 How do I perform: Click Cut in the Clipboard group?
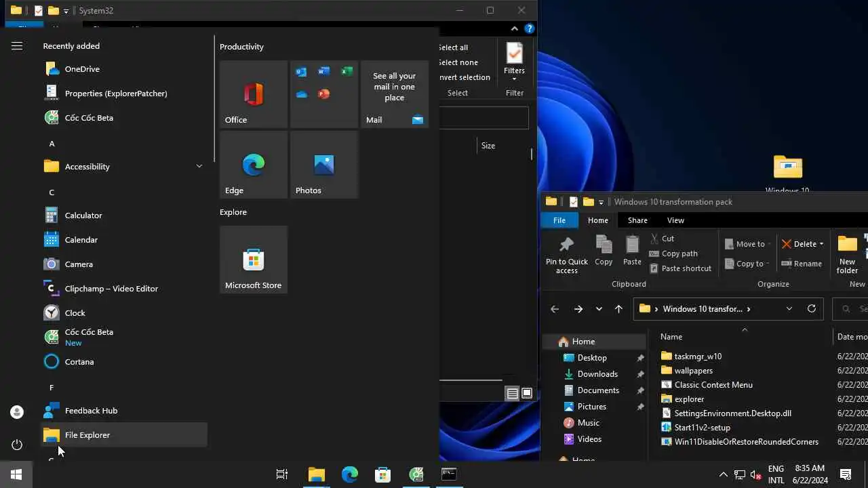click(661, 239)
